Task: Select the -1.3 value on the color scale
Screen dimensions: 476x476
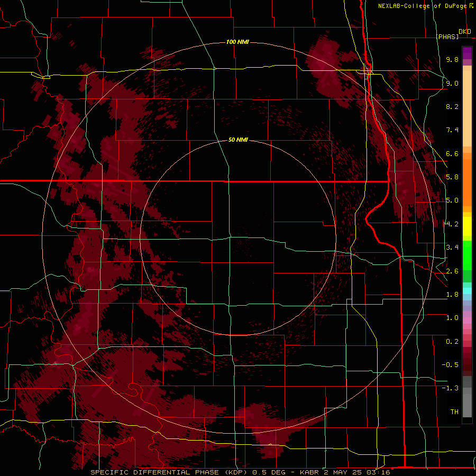Action: coord(450,388)
